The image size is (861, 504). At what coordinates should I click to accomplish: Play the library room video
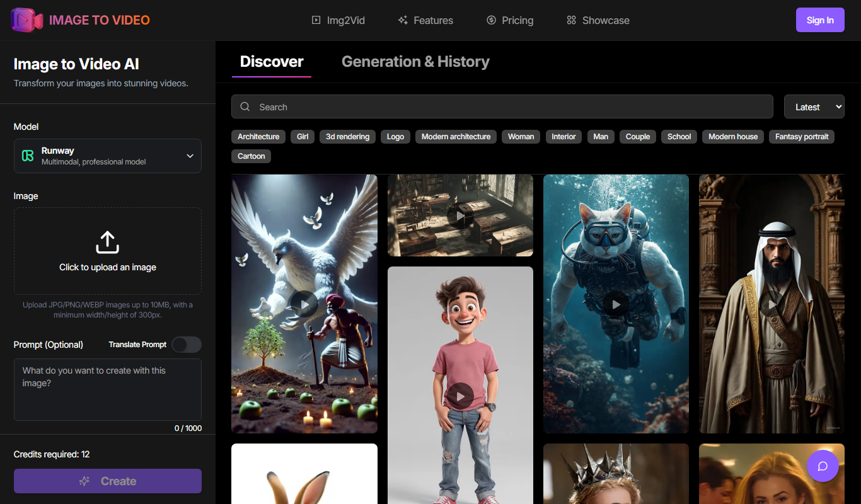460,216
